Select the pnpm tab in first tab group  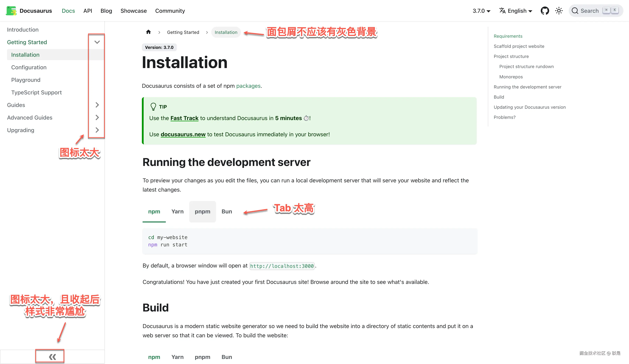[202, 211]
